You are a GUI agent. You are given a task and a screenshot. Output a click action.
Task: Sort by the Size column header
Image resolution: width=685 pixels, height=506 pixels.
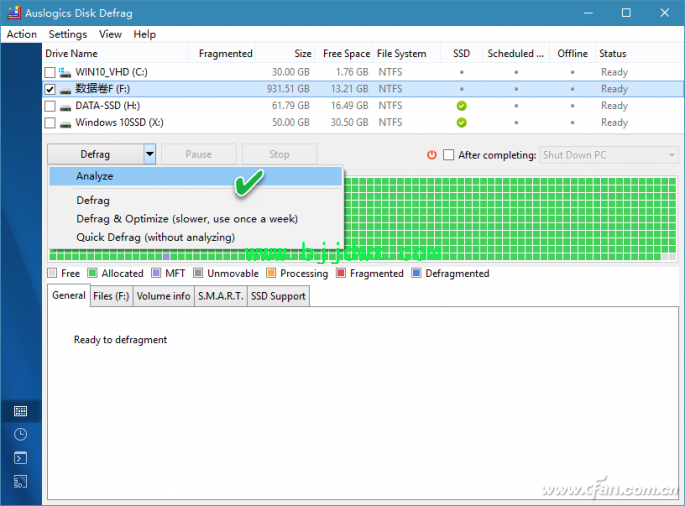point(285,53)
